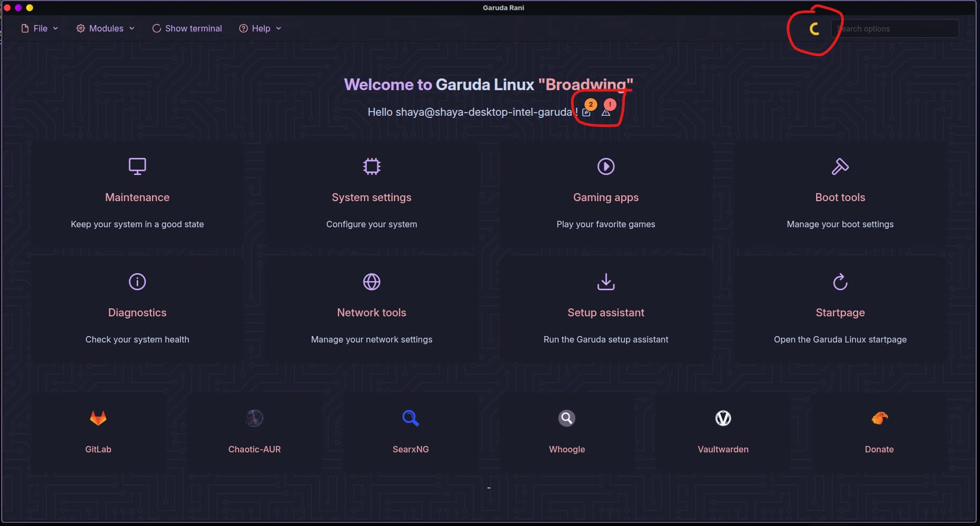Open the Maintenance title link
The width and height of the screenshot is (980, 526).
point(137,197)
